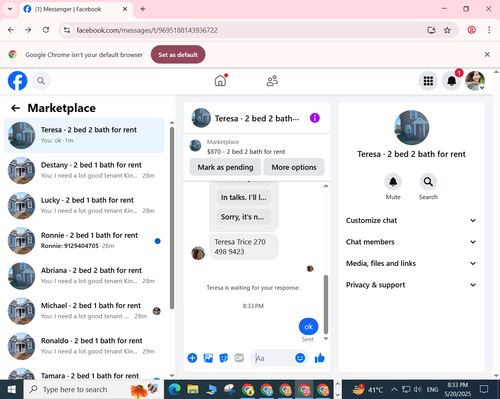This screenshot has height=399, width=500.
Task: Show hidden system tray icons
Action: click(x=394, y=389)
